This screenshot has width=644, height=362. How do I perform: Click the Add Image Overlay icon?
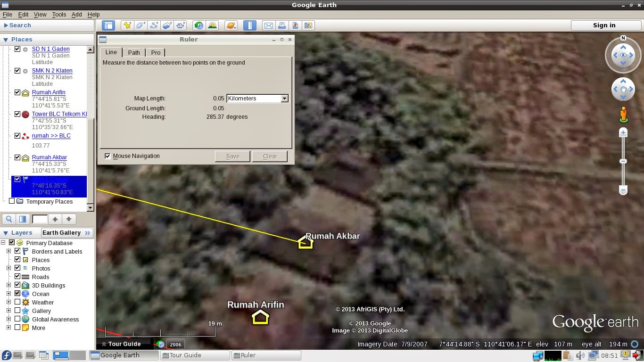(x=167, y=25)
